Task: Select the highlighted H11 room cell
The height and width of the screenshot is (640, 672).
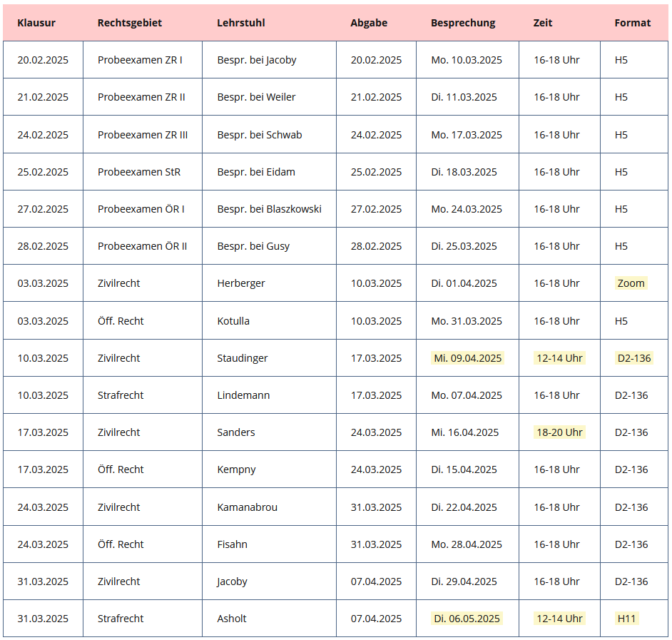Action: click(626, 618)
